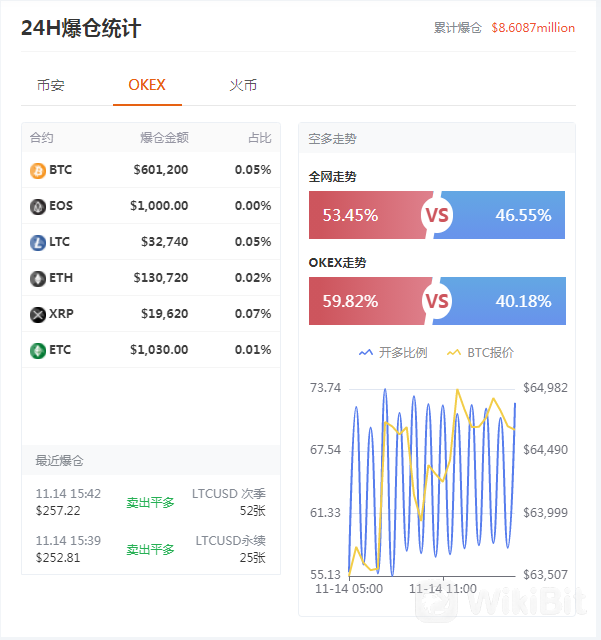Screen dimensions: 601x640
Task: Click 卖出平多 in the 15:42 row
Action: tap(150, 502)
